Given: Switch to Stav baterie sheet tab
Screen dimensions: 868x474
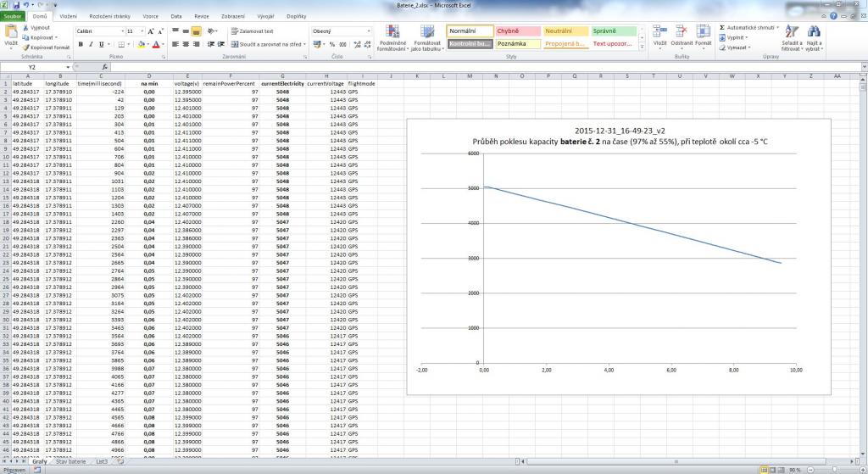Looking at the screenshot, I should click(71, 461).
